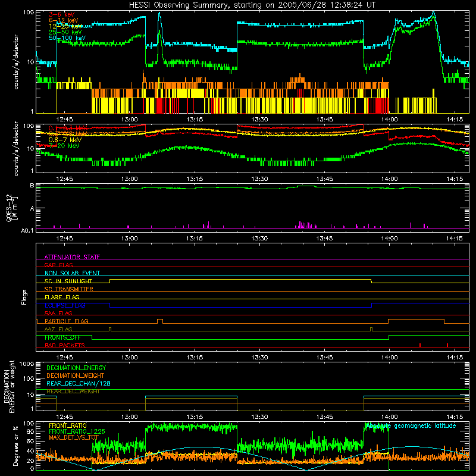The image size is (476, 476).
Task: Click the PARTICLE_FLAG label
Action: (x=67, y=321)
